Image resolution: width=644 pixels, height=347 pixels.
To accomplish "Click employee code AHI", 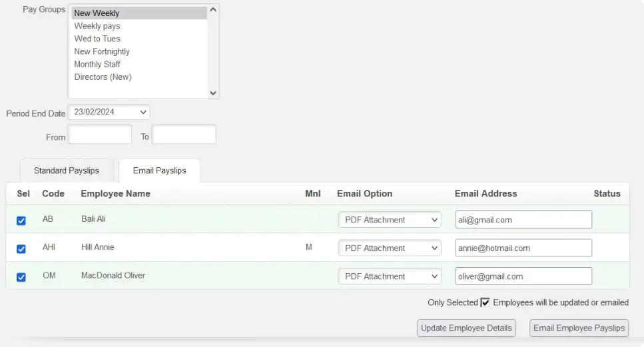I will [x=49, y=247].
